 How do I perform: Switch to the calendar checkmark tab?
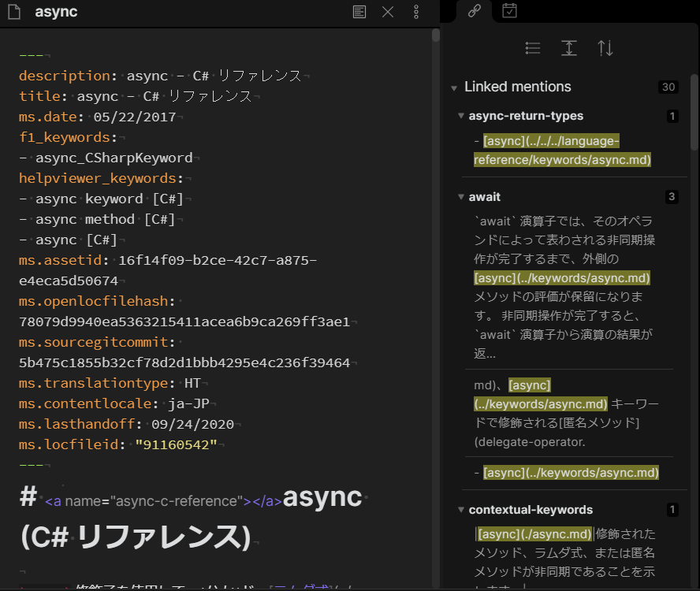pos(509,11)
